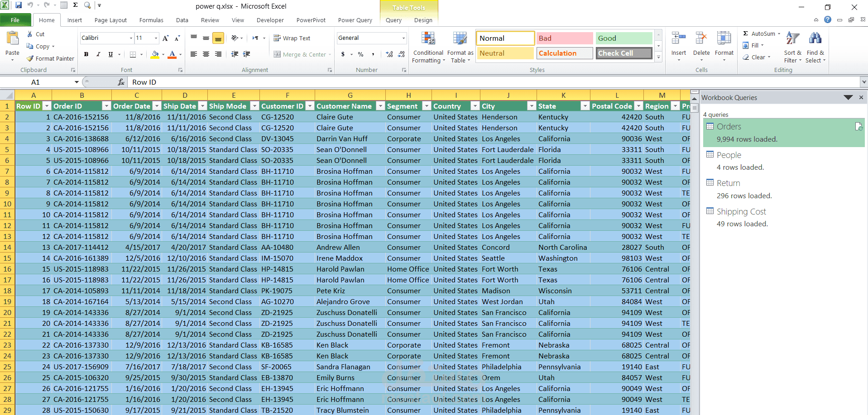Click the Insert Function fx button
The height and width of the screenshot is (415, 868).
tap(121, 82)
